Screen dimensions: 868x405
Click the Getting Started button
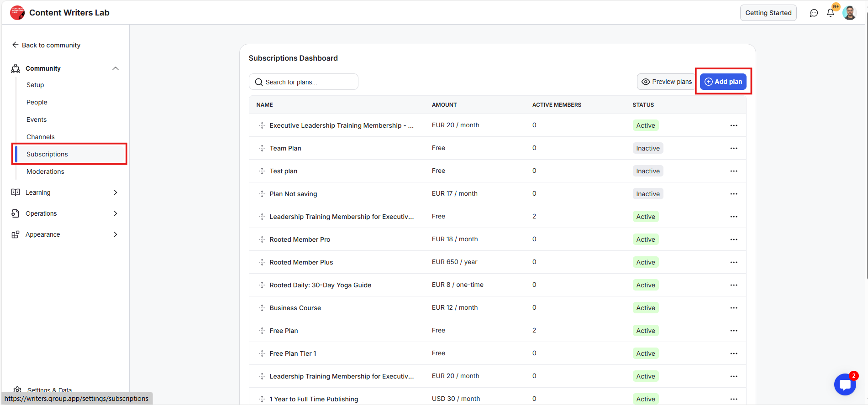pos(768,13)
